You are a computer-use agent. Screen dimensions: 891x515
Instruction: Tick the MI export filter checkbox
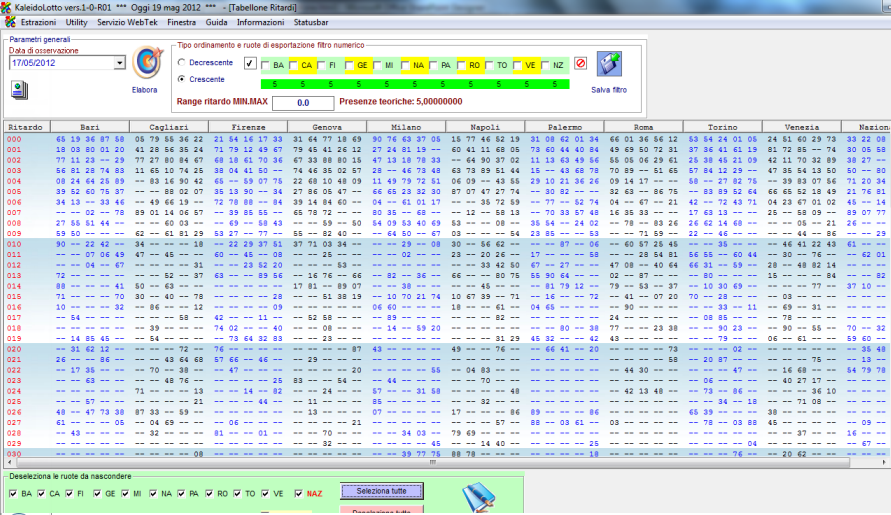click(377, 65)
